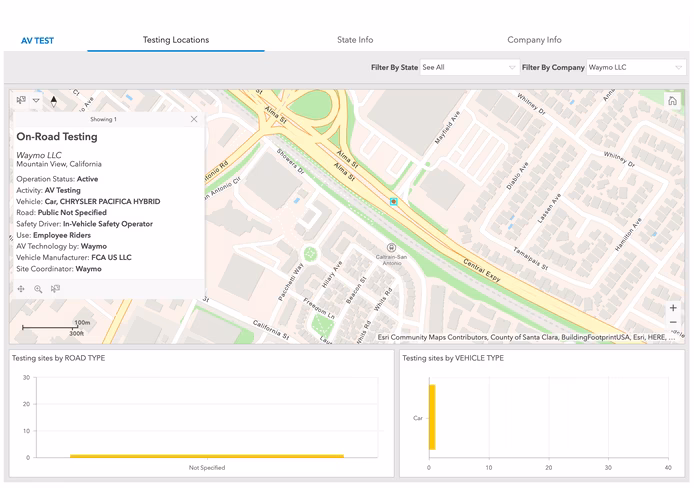Open the Filter By State dropdown
The image size is (694, 488).
[469, 67]
